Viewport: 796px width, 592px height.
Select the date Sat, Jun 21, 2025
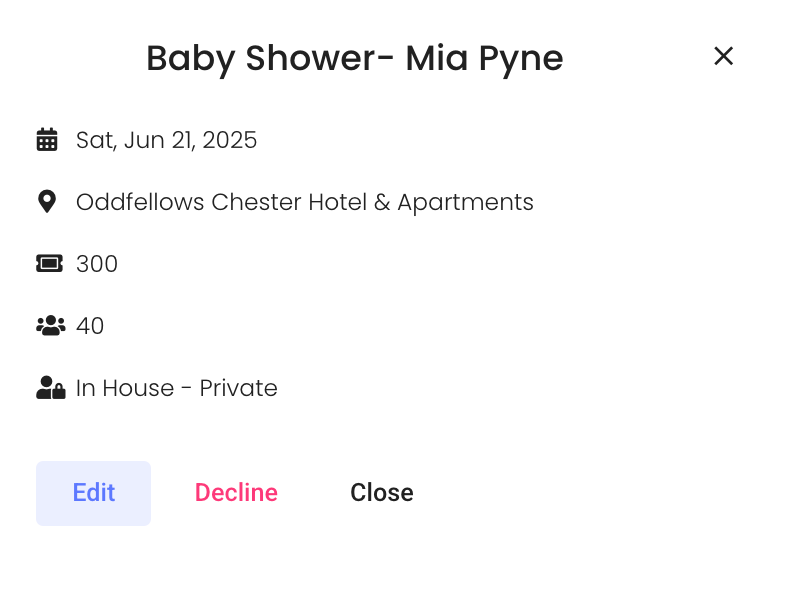click(167, 140)
